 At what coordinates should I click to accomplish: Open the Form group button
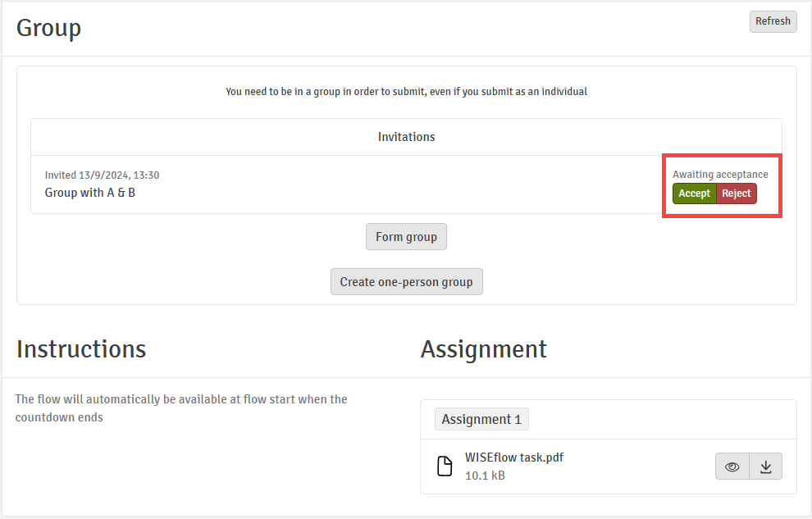point(406,236)
